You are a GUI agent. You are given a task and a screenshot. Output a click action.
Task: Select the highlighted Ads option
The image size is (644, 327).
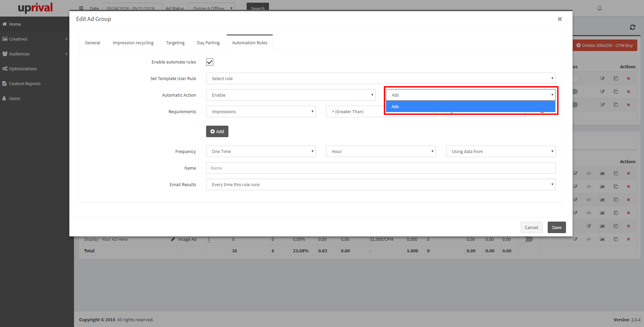(471, 106)
